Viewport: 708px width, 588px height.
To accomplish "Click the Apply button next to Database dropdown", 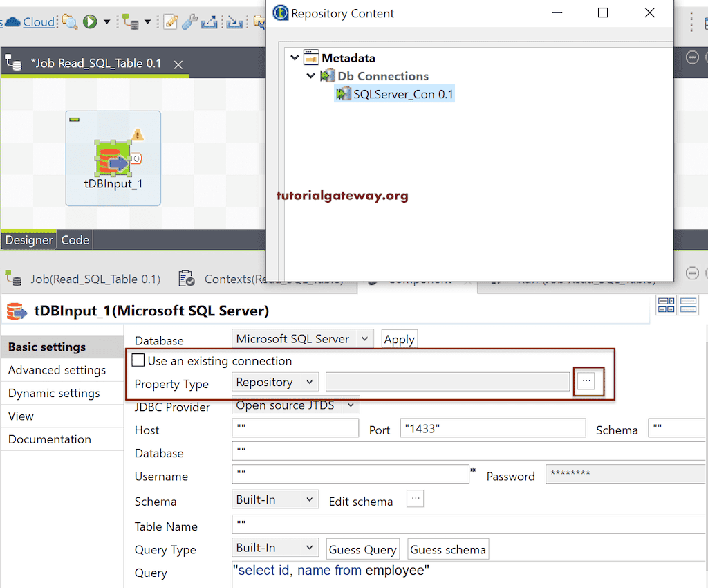I will pos(399,339).
